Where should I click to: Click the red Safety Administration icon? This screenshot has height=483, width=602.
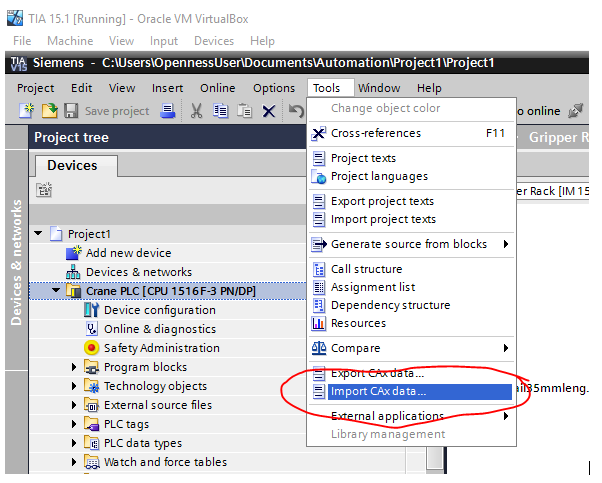pos(91,348)
